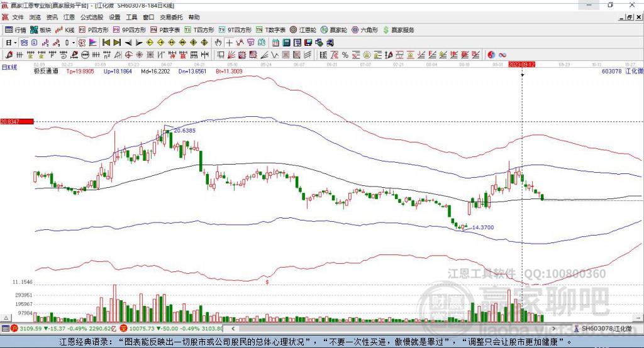Click the 603078 江化微 stock code label
This screenshot has height=348, width=644.
pos(622,71)
